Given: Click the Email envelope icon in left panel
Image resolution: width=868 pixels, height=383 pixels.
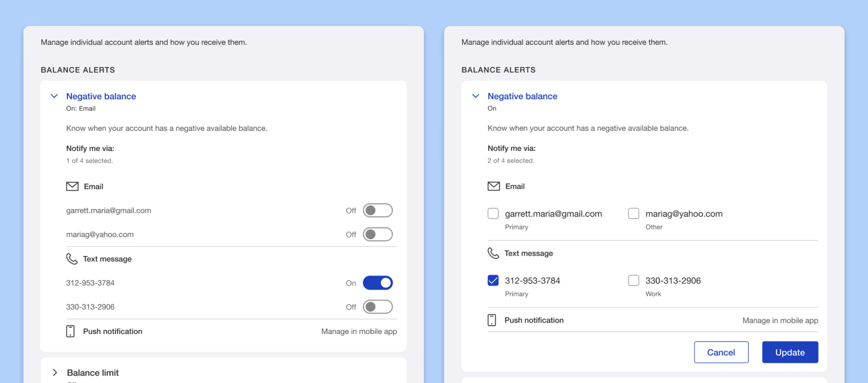Looking at the screenshot, I should [72, 186].
